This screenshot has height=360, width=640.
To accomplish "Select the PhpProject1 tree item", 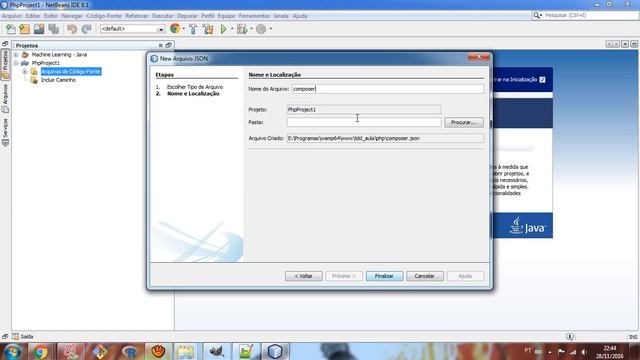I will click(x=46, y=63).
